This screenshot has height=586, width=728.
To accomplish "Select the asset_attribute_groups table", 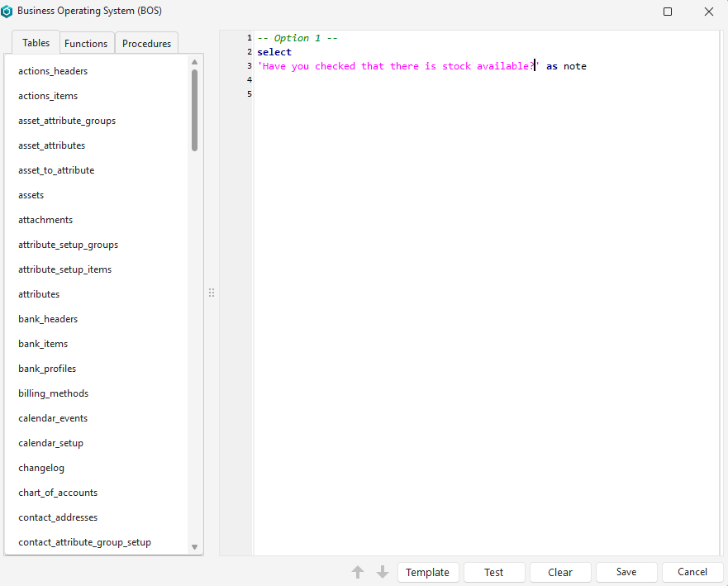I will click(x=67, y=121).
